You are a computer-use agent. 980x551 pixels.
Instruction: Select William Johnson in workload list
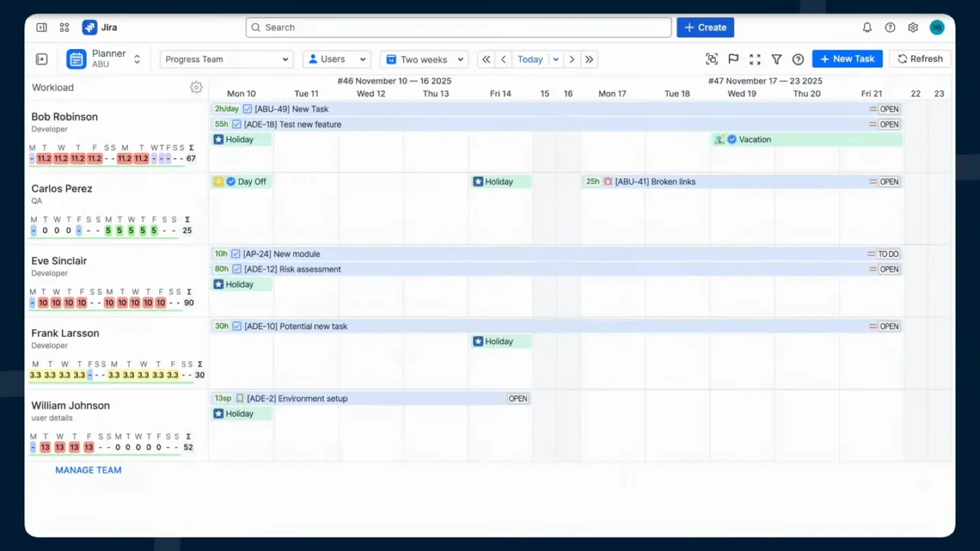pyautogui.click(x=70, y=405)
